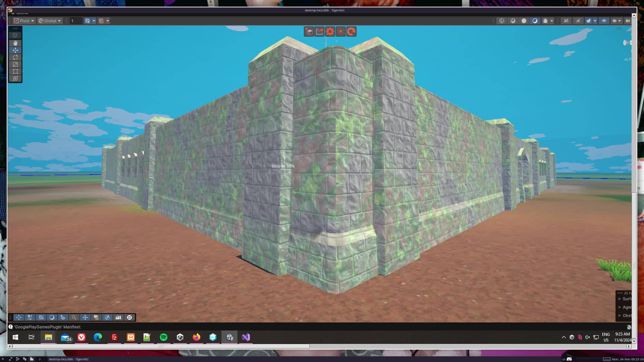644x362 pixels.
Task: Expand the Surfaces section in AI Navigation overlay
Action: [x=620, y=299]
